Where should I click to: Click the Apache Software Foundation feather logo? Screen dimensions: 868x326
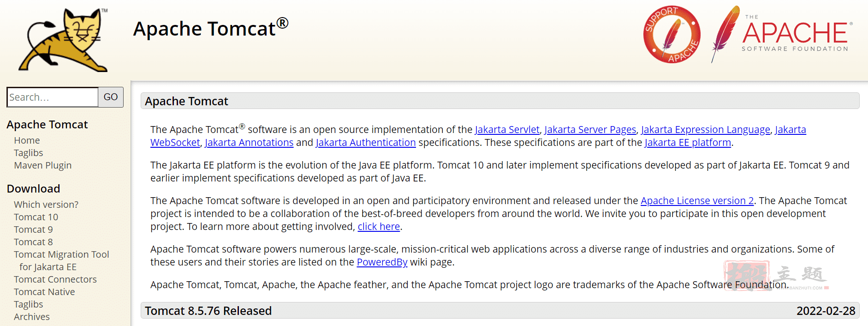(781, 34)
